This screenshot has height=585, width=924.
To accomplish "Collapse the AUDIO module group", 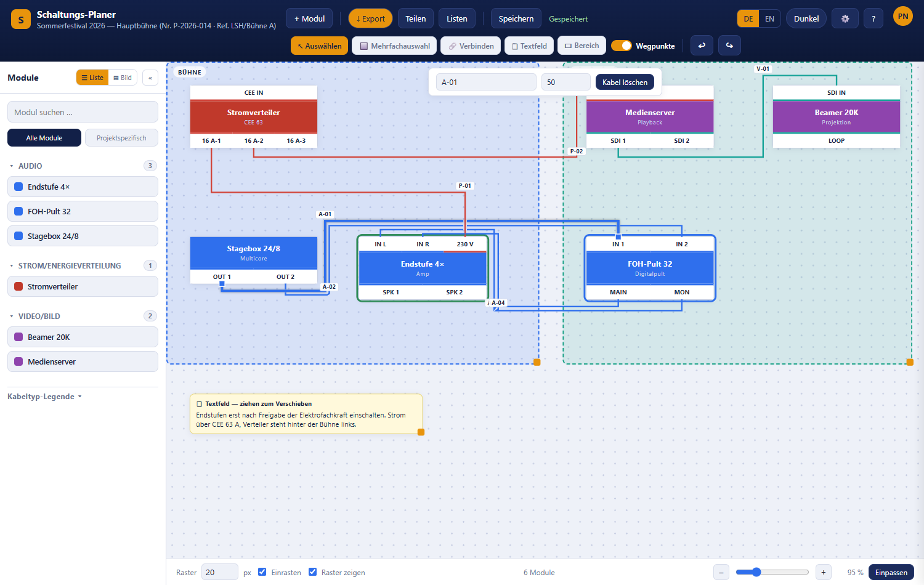I will click(12, 166).
